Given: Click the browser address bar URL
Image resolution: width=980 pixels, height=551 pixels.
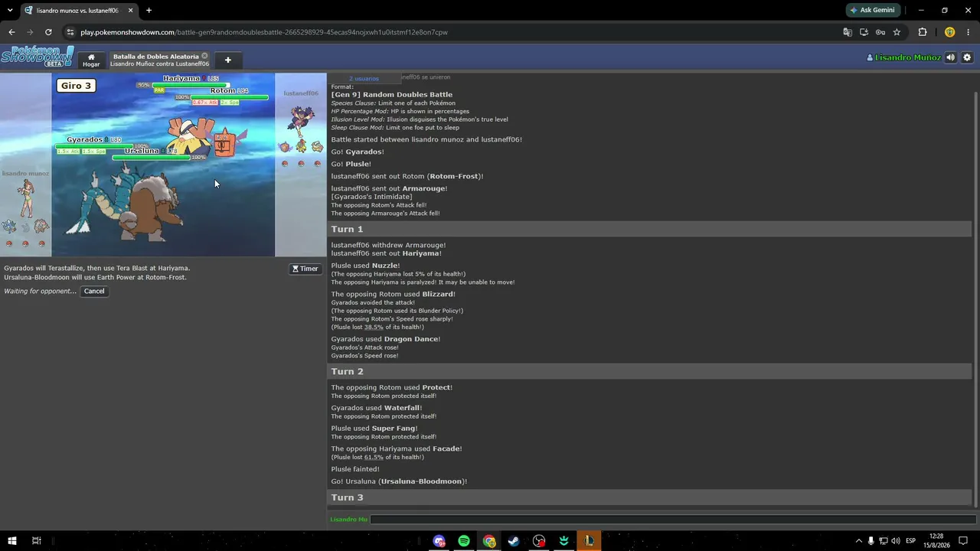Looking at the screenshot, I should [x=264, y=32].
